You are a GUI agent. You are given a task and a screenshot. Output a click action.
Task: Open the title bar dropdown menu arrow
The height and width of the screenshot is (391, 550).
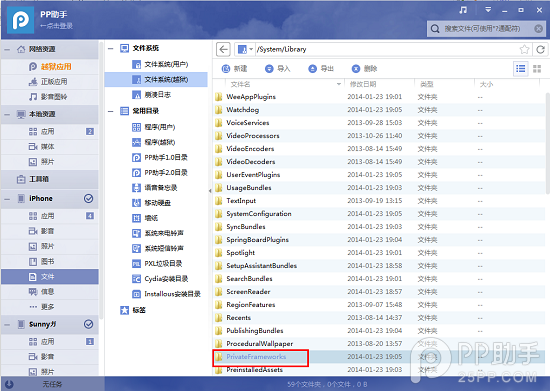click(x=488, y=10)
